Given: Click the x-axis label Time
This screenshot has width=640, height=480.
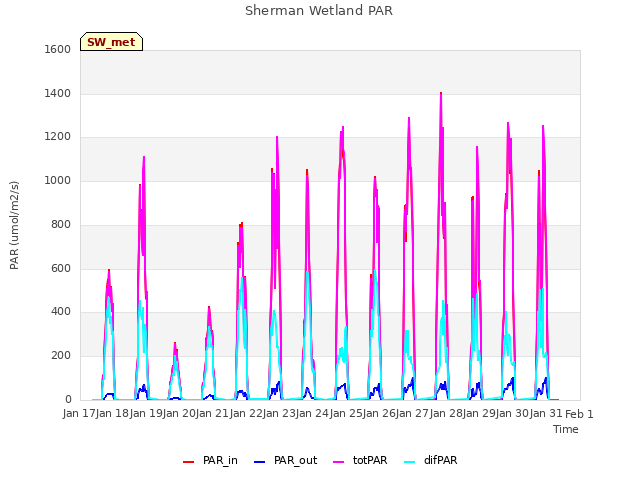Looking at the screenshot, I should click(x=566, y=429).
